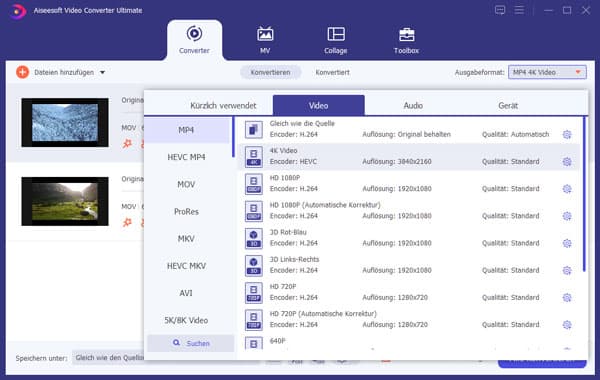Switch to the Audio tab
Screen dimensions: 600x380
(x=413, y=106)
